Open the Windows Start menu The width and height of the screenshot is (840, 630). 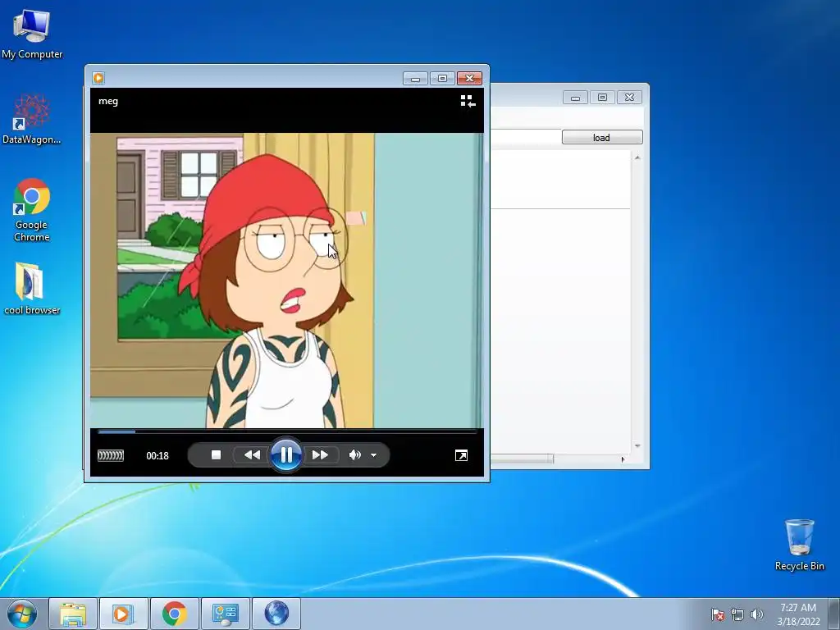tap(22, 614)
